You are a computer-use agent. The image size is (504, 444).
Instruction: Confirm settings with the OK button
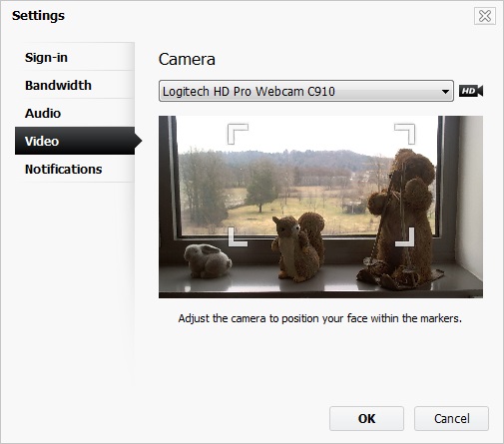coord(366,418)
